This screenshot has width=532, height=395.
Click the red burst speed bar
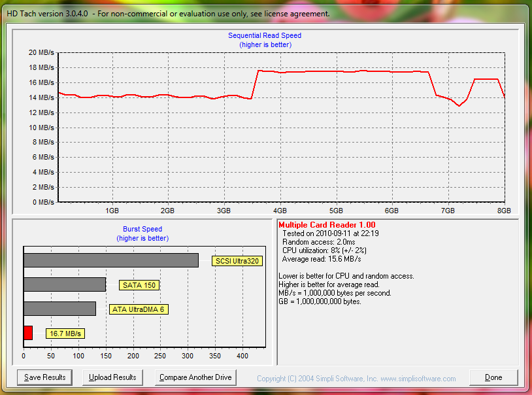click(28, 333)
